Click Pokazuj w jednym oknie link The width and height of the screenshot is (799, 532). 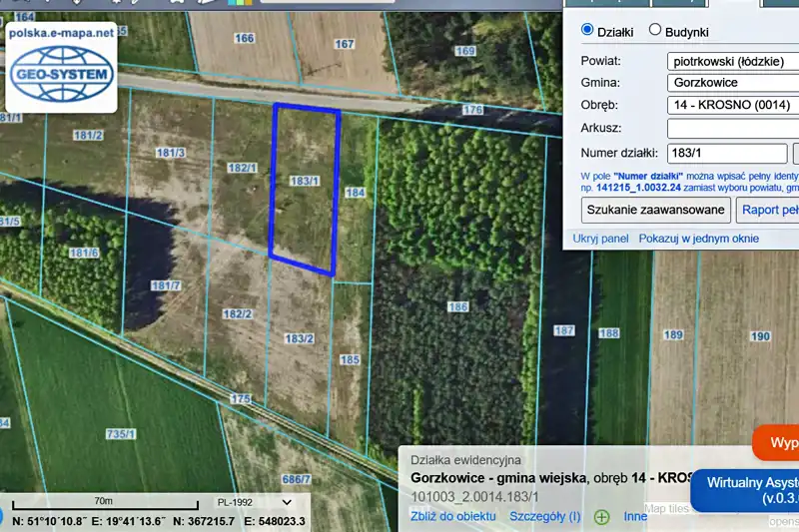pyautogui.click(x=698, y=239)
